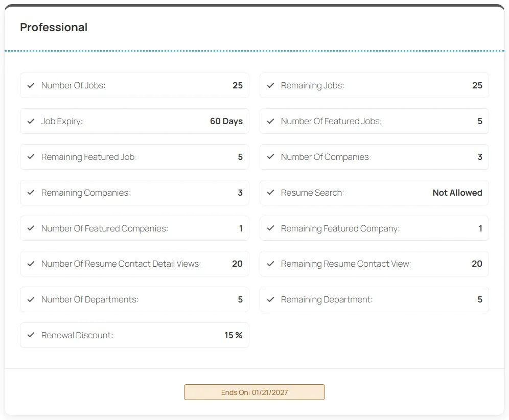Image resolution: width=509 pixels, height=420 pixels.
Task: Select the Number Of Jobs label
Action: [x=74, y=85]
